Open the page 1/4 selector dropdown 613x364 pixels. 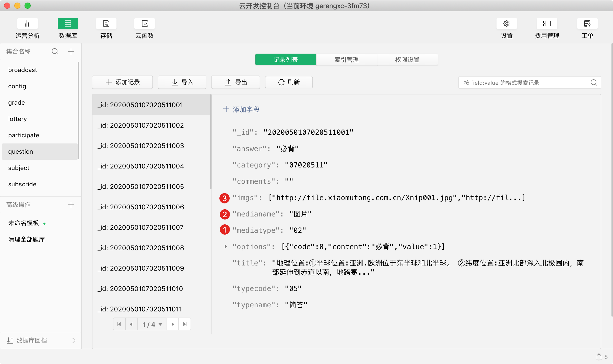coord(152,324)
